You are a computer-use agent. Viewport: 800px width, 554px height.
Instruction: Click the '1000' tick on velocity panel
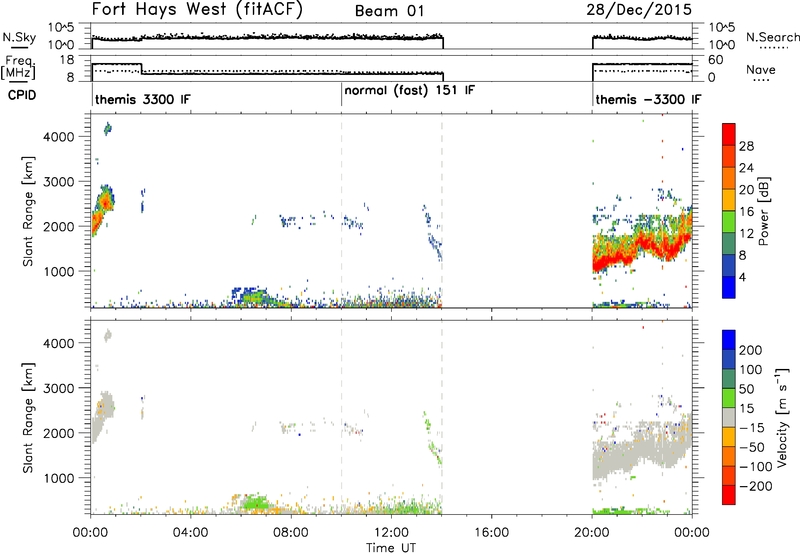(x=58, y=478)
